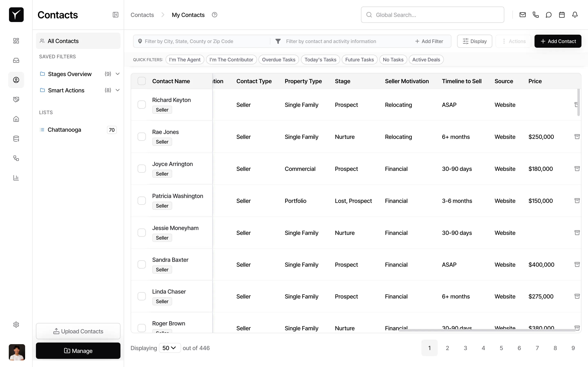588x367 pixels.
Task: Open the chat messages icon
Action: [x=549, y=14]
